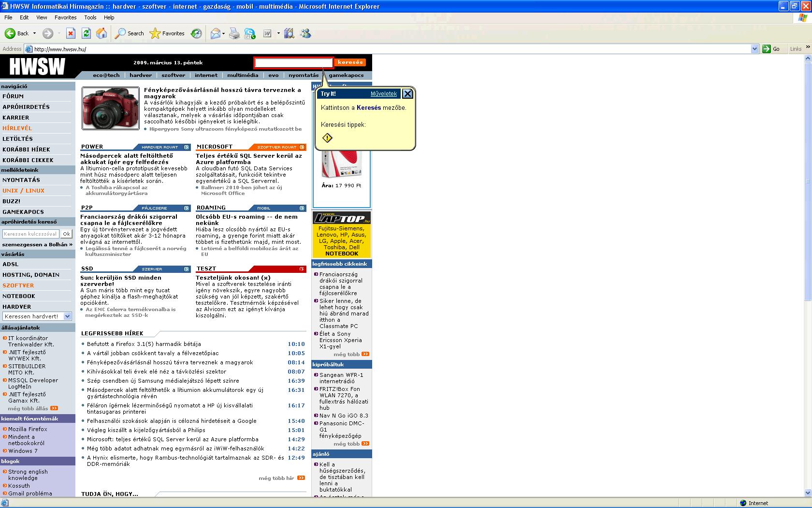Open 'Befutott a Firefox 3.1(5) harmadik bétája' news

click(x=144, y=344)
